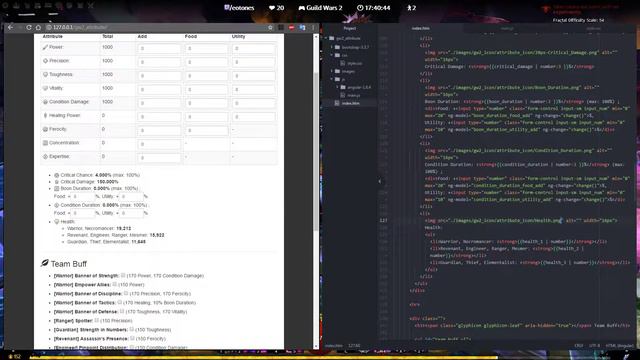
Task: Click the Condition Duration Utility percent field
Action: tap(131, 213)
